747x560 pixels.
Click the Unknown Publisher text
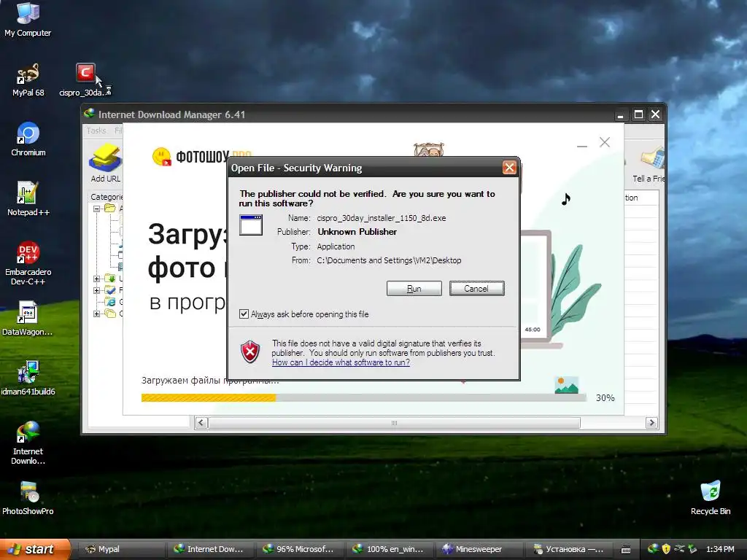tap(357, 232)
